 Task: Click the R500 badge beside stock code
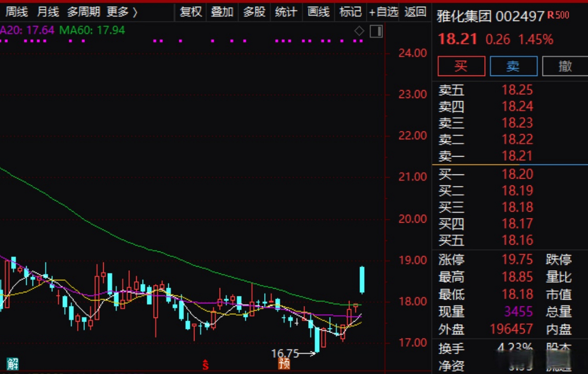[x=558, y=15]
